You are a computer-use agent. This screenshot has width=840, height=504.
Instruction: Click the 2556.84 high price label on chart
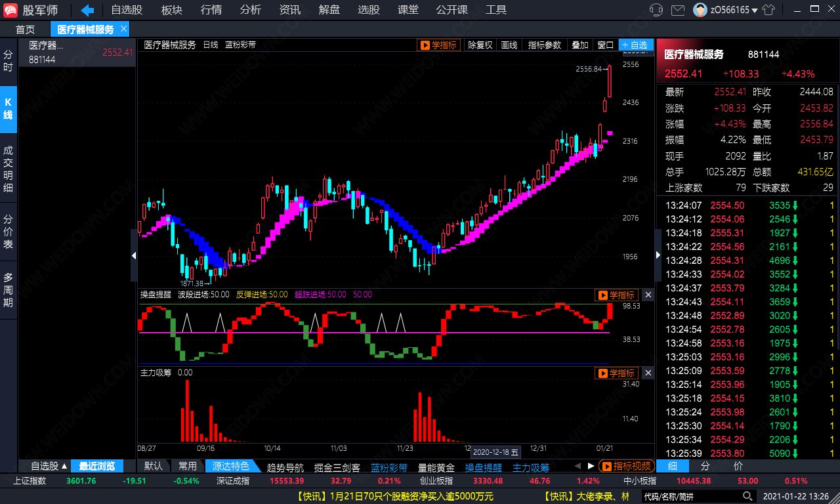pos(589,68)
